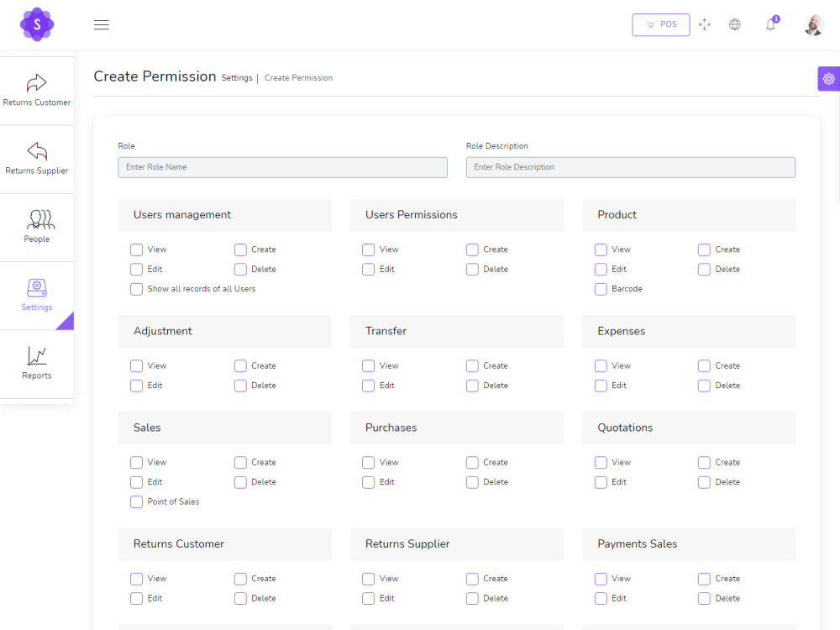Open Reports section in sidebar
The height and width of the screenshot is (630, 840).
tap(37, 364)
